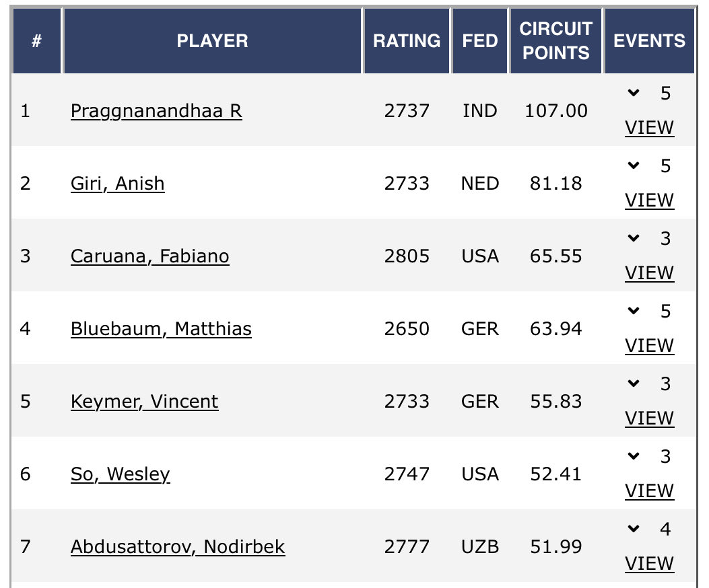Expand events chevron for Caruana, Fabiano
This screenshot has width=709, height=588.
(633, 239)
